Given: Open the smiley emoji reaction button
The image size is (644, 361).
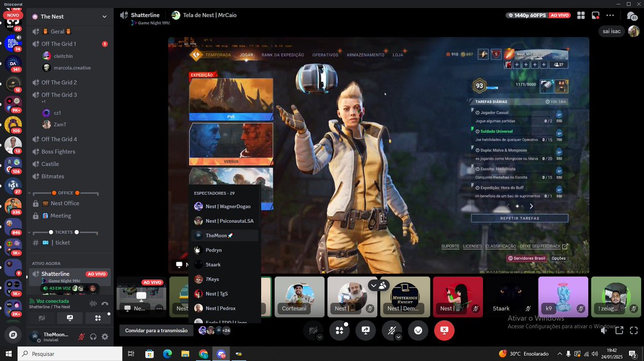Looking at the screenshot, I should click(x=418, y=331).
